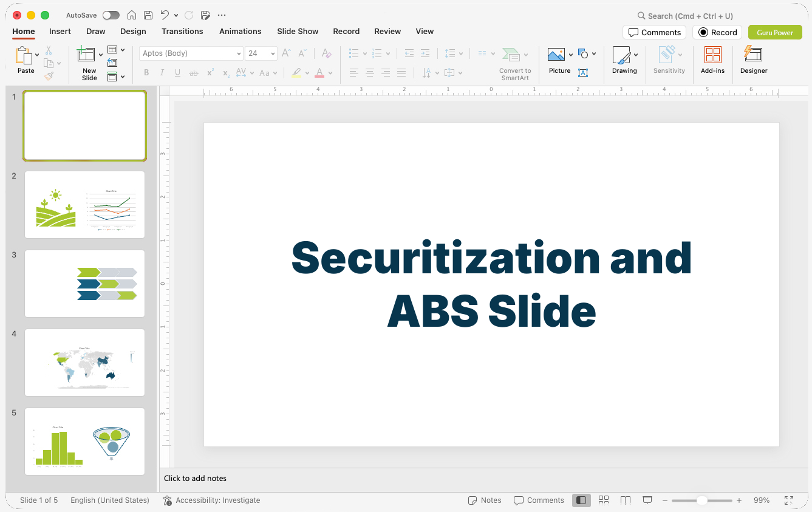Click the Guru Power button

tap(775, 32)
